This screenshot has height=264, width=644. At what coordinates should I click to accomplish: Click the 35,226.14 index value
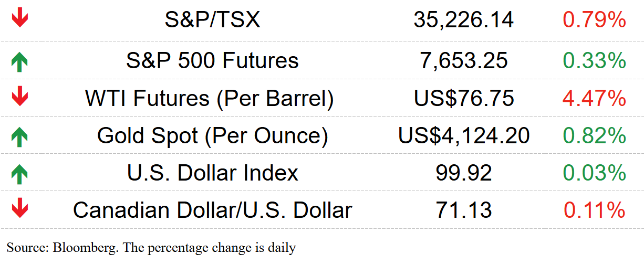click(x=464, y=20)
